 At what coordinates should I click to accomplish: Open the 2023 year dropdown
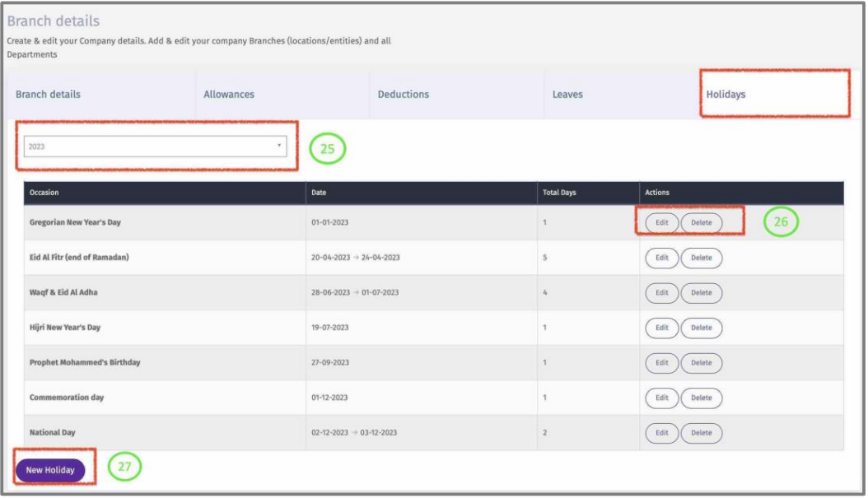156,146
